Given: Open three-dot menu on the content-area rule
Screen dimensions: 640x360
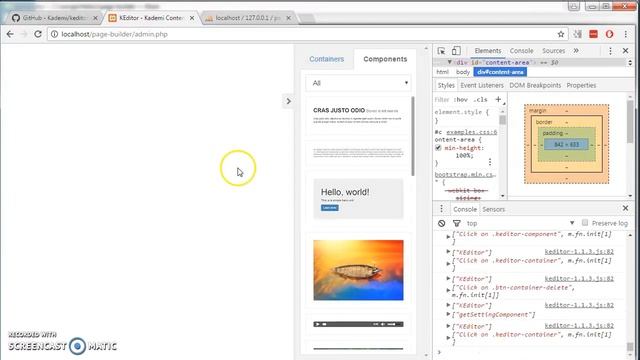Looking at the screenshot, I should pyautogui.click(x=490, y=162).
